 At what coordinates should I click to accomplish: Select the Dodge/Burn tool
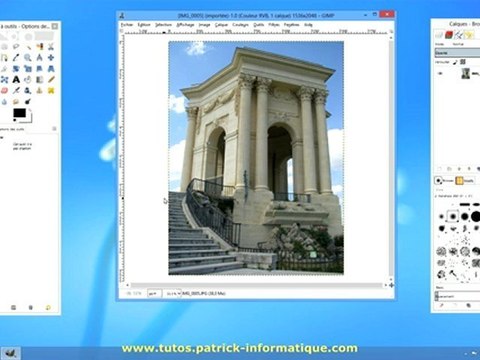click(x=28, y=101)
